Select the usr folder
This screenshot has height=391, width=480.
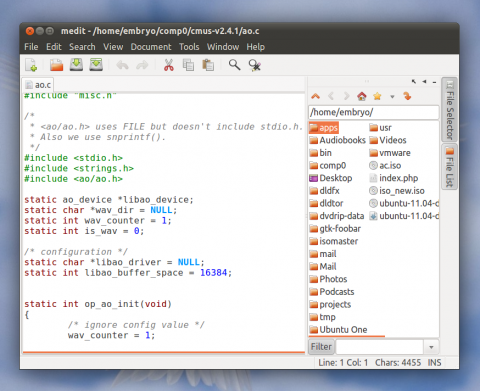[380, 128]
